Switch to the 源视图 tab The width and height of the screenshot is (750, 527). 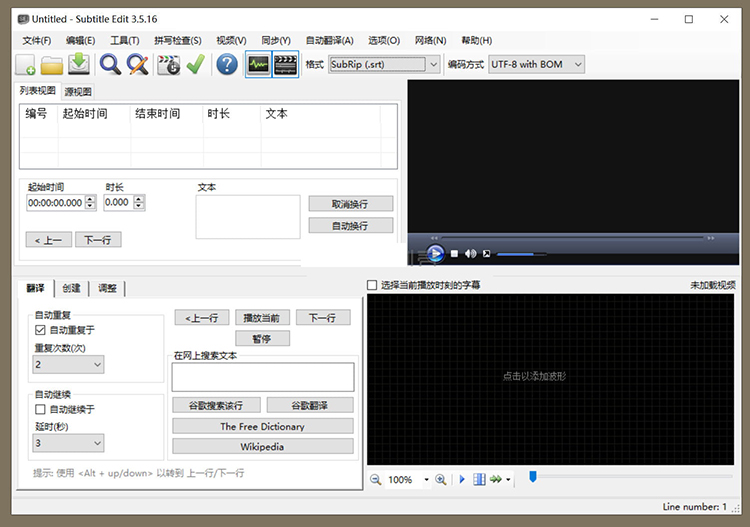pyautogui.click(x=77, y=91)
